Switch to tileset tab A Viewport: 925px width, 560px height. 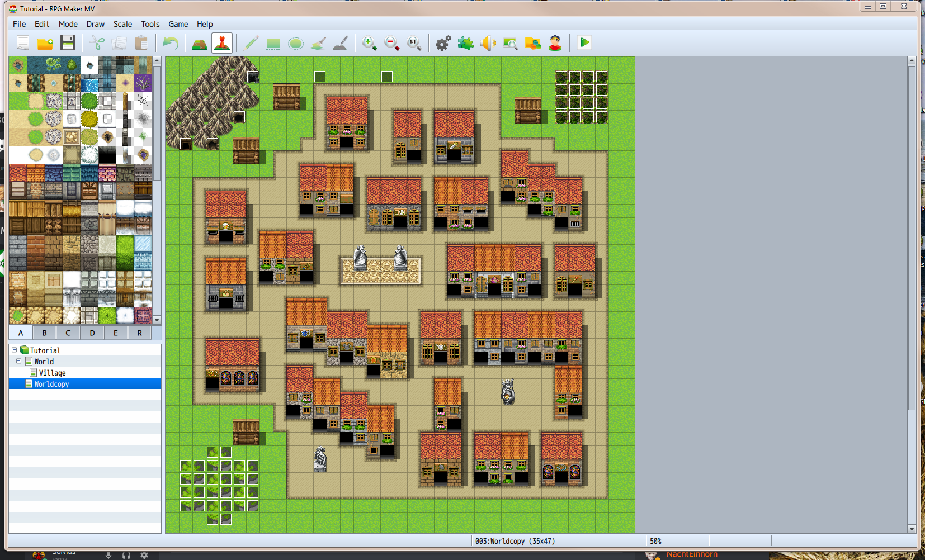[21, 333]
